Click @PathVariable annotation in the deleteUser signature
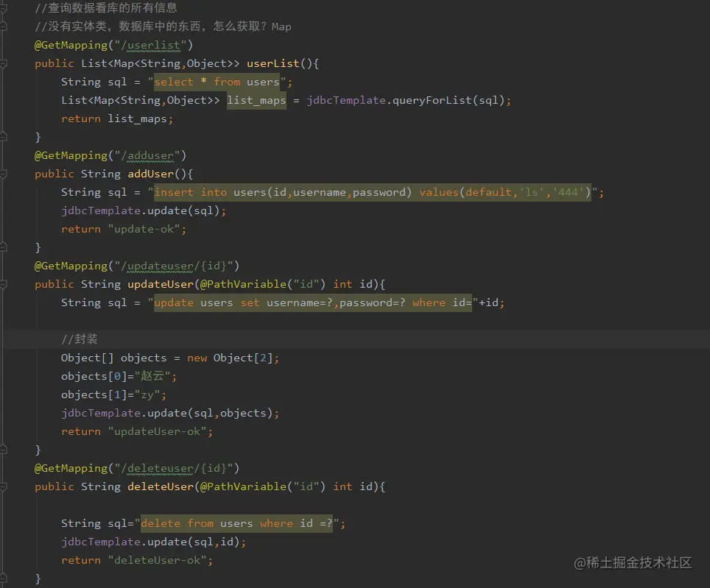Screen dimensions: 710x588 click(x=243, y=486)
